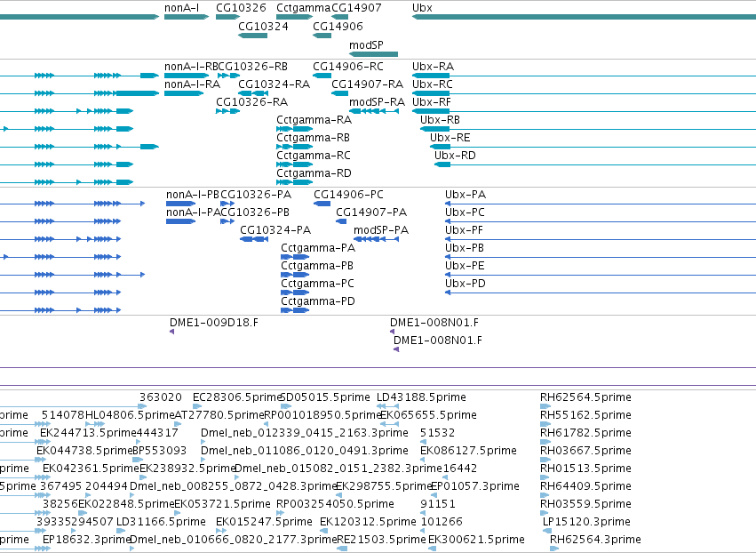756x553 pixels.
Task: Select the LD43188.5prime EST label
Action: (x=421, y=397)
